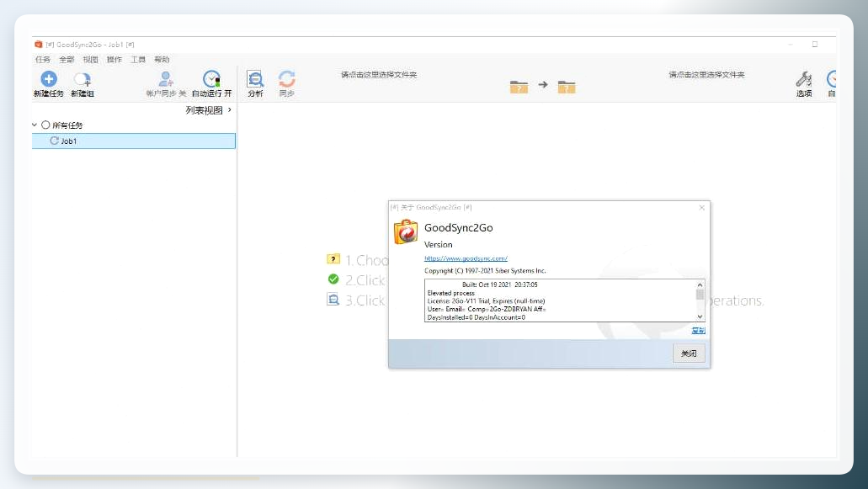Screen dimensions: 868x489
Task: Click the 'Version' label in About dialog
Action: pos(439,244)
